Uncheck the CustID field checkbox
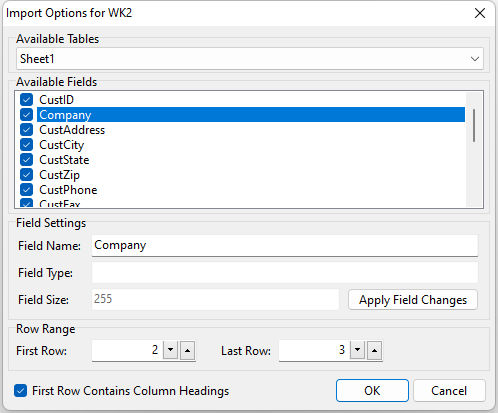This screenshot has height=413, width=498. (26, 99)
